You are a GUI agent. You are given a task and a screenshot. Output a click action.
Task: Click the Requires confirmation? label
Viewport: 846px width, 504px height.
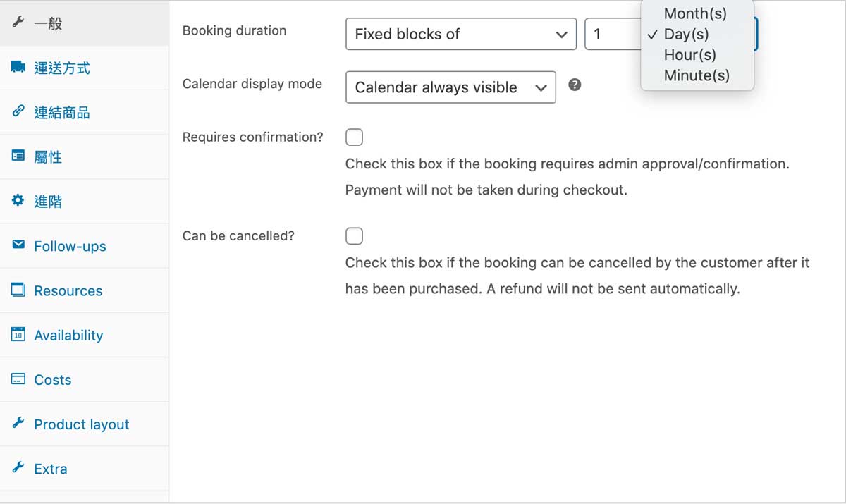(252, 137)
